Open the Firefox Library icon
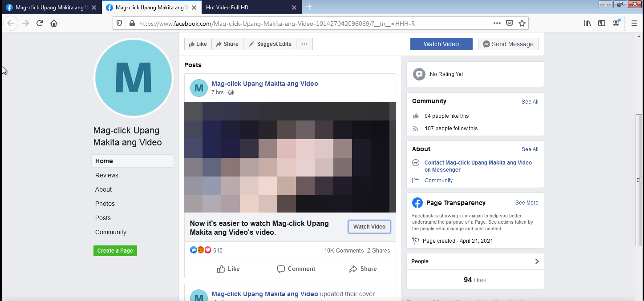644x301 pixels. click(x=587, y=23)
